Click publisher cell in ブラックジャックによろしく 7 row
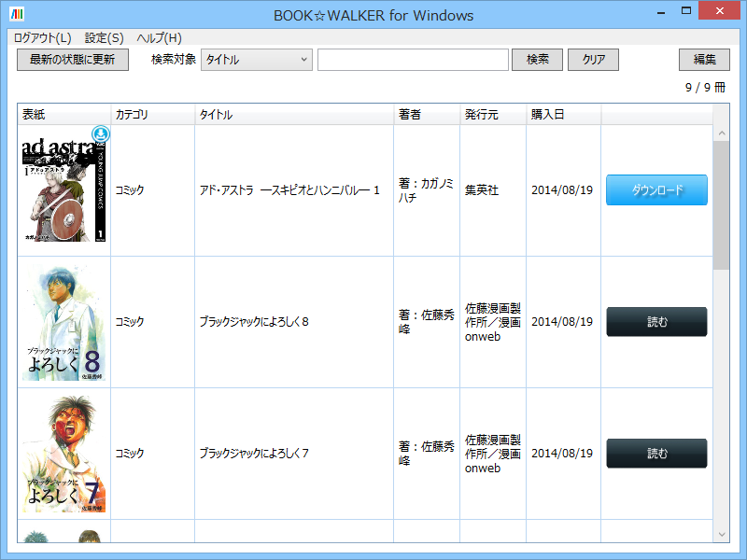 [493, 454]
